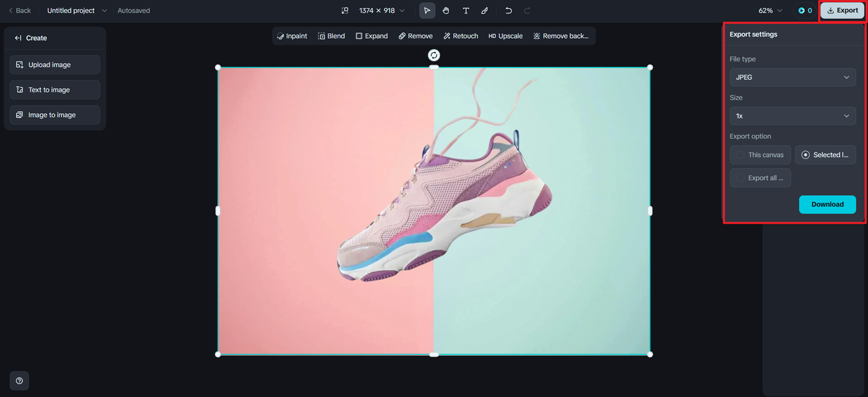The height and width of the screenshot is (397, 868).
Task: Activate the pointer select tool
Action: point(427,11)
